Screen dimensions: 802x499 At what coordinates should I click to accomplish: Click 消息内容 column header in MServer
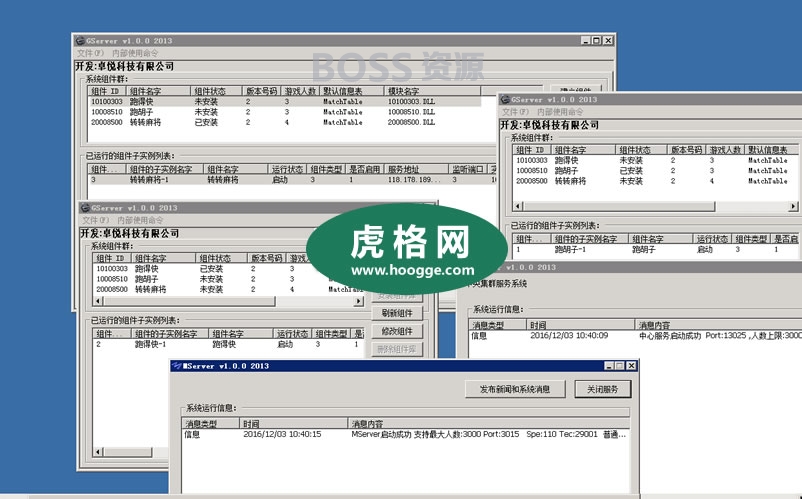488,423
